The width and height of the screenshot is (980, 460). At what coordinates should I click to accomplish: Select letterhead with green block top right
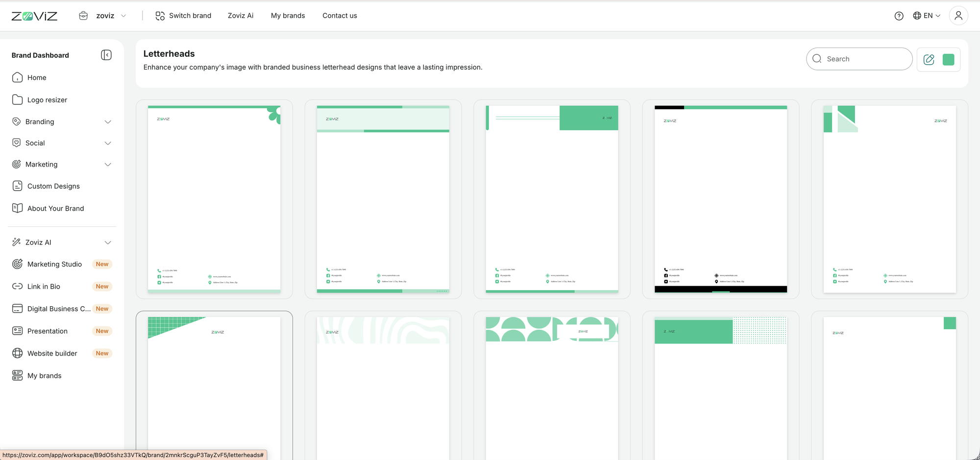(x=552, y=199)
